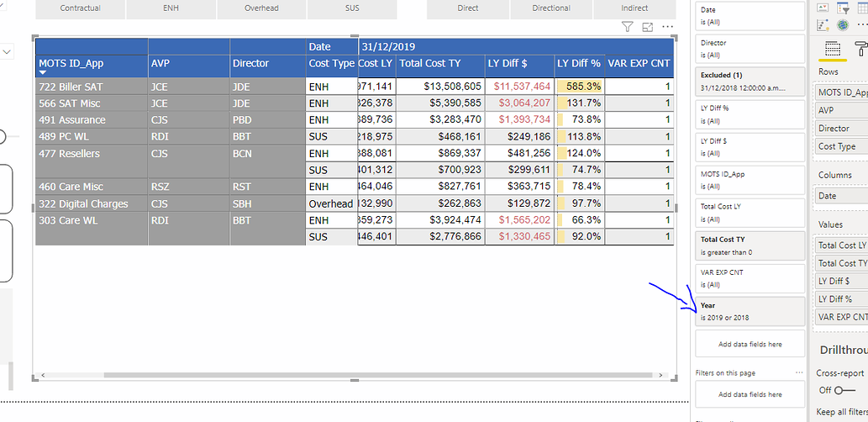
Task: Sort by the Director column header
Action: tap(268, 66)
